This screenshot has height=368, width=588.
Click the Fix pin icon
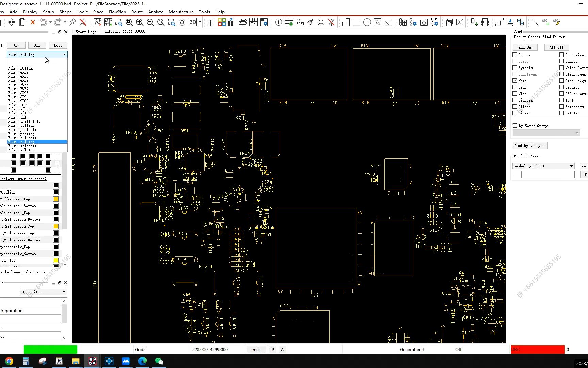[72, 22]
